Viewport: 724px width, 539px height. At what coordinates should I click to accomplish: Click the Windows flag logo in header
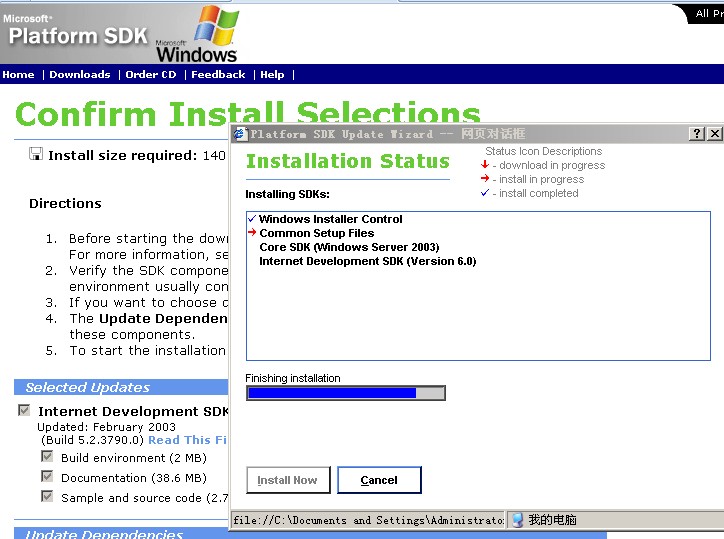216,25
